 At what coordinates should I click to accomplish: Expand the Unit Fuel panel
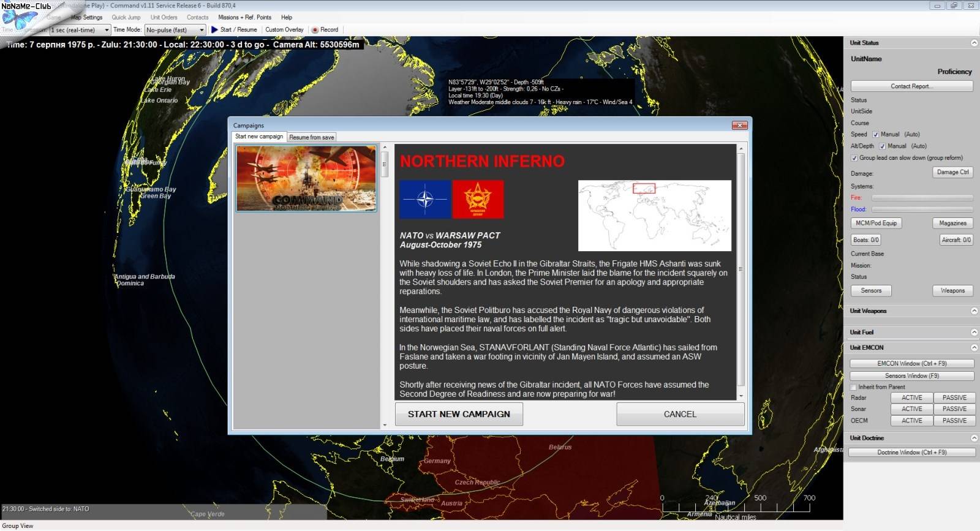tap(974, 333)
